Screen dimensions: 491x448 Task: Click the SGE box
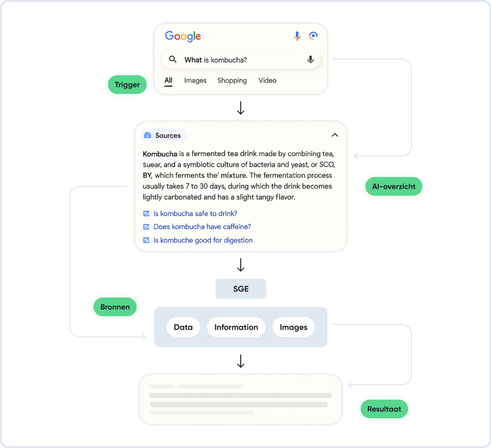[241, 289]
